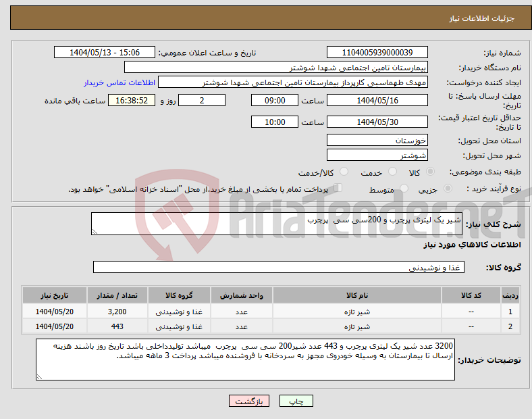
Task: Select the کالا radio button
Action: point(430,172)
